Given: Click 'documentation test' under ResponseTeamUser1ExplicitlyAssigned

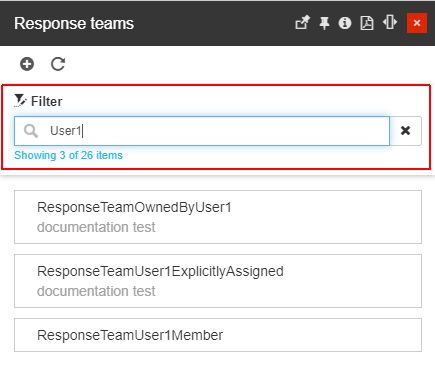Looking at the screenshot, I should point(96,291).
